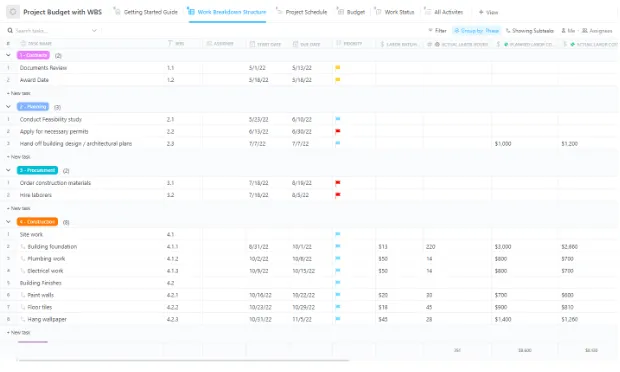Viewport: 620px width, 372px height.
Task: Click the $1,000 planned labor cost cell
Action: (x=503, y=144)
